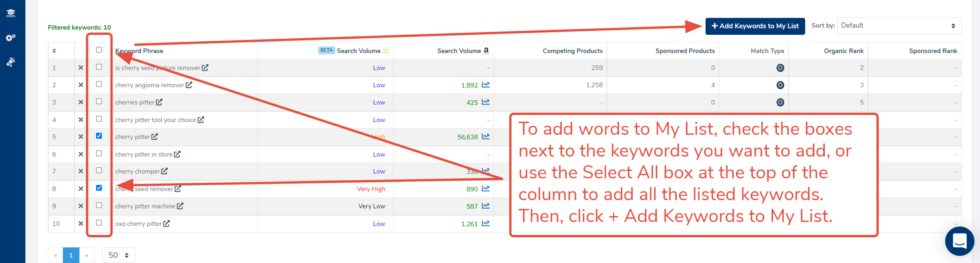Image resolution: width=980 pixels, height=263 pixels.
Task: Go to page 1 in pagination
Action: 71,255
